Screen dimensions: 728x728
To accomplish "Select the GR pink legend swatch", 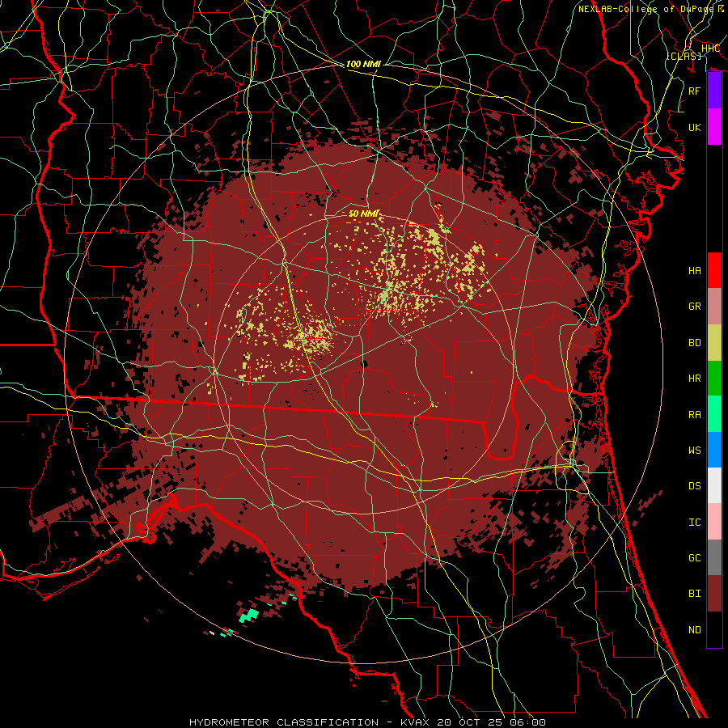I will point(714,307).
